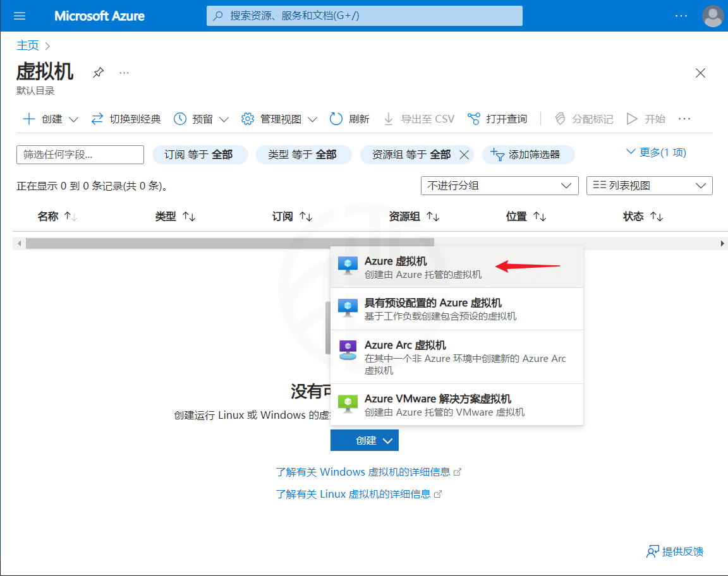Remove the 资源组 filter pill
The height and width of the screenshot is (576, 728).
(464, 155)
